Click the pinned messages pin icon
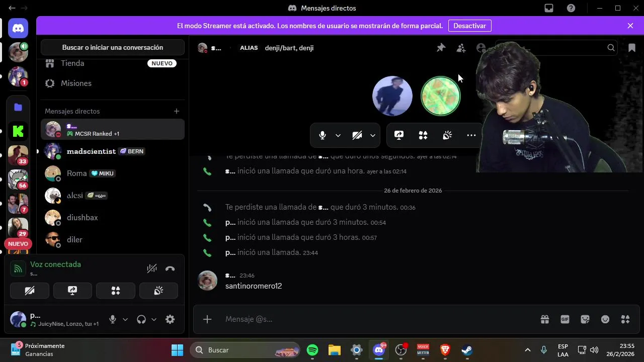644x362 pixels. pyautogui.click(x=441, y=48)
